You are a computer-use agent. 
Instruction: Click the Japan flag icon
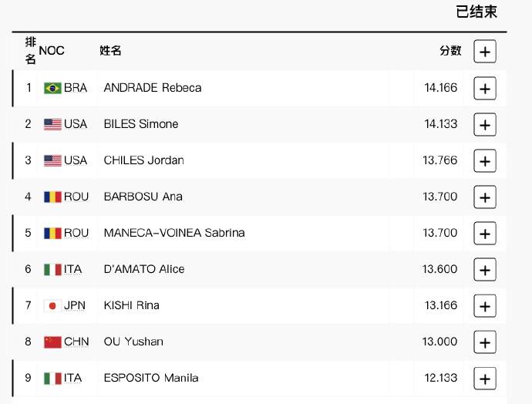tap(52, 306)
